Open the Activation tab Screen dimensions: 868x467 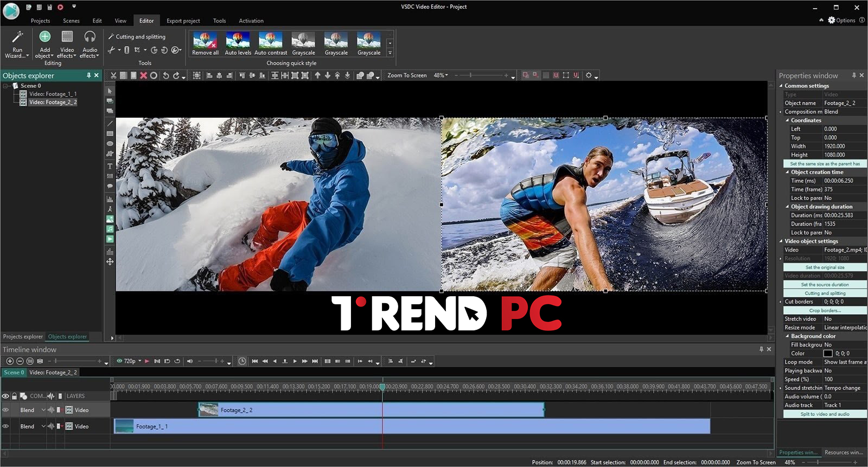click(251, 21)
